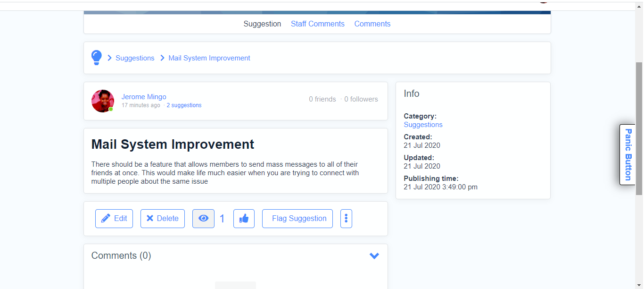Click chevron before Mail System Improvement breadcrumb
The image size is (644, 289).
pyautogui.click(x=163, y=58)
